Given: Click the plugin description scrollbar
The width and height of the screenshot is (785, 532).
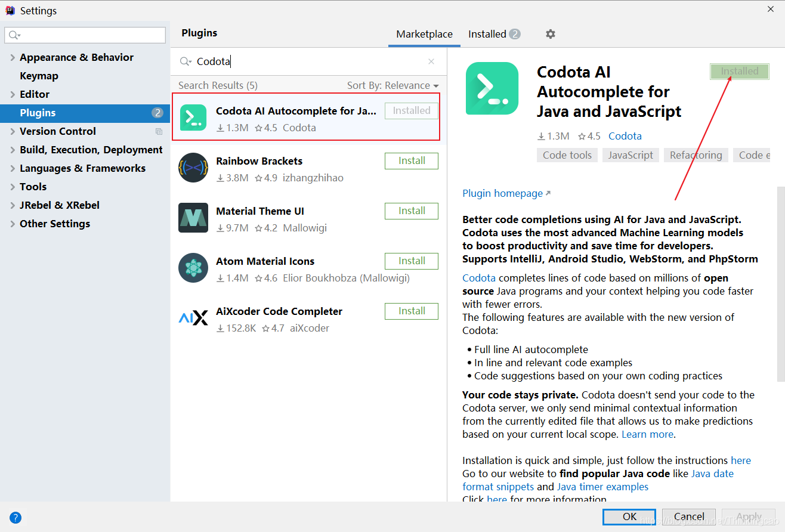Looking at the screenshot, I should [781, 283].
